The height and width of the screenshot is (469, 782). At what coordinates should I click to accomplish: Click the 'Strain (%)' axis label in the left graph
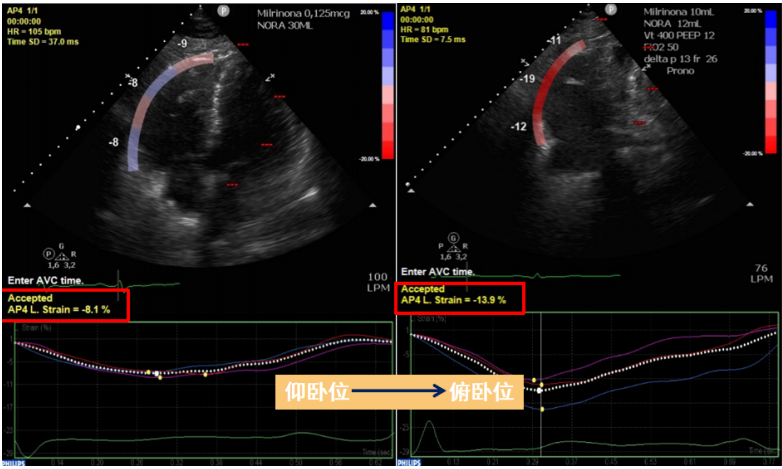36,328
